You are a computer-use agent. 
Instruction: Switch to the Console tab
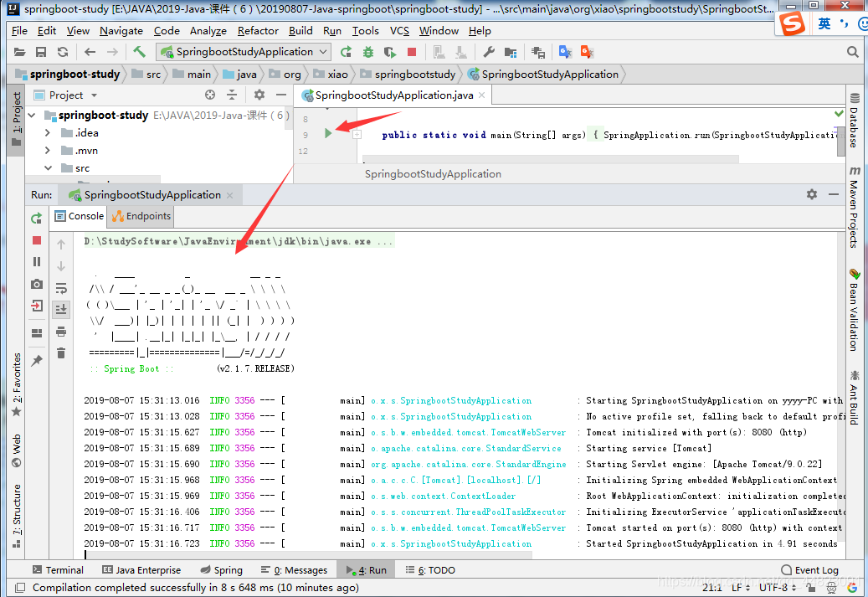click(x=80, y=217)
